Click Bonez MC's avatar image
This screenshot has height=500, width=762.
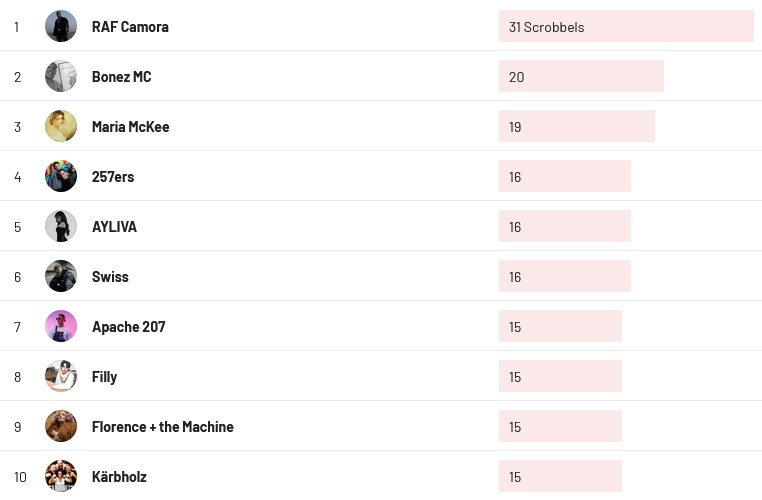61,76
